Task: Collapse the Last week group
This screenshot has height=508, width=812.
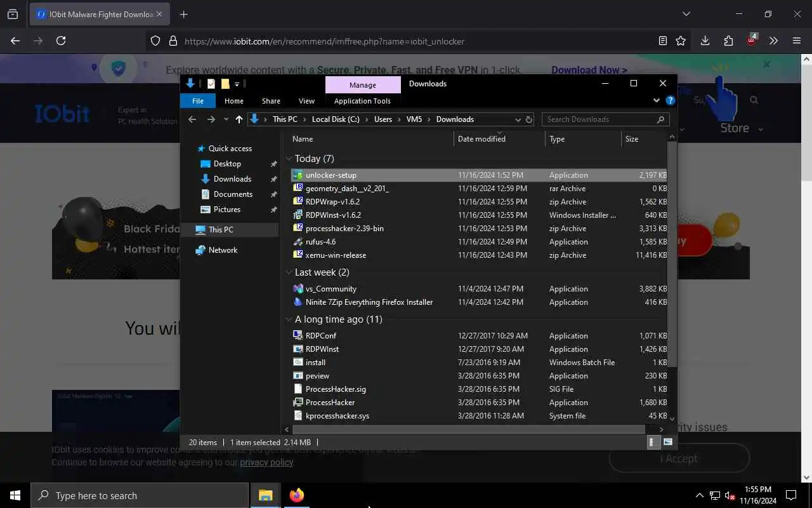Action: [289, 272]
